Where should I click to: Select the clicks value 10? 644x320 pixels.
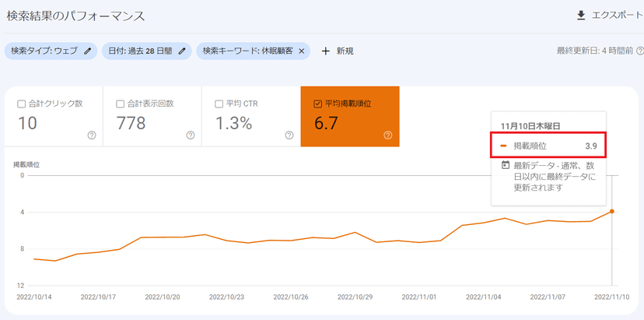coord(27,123)
